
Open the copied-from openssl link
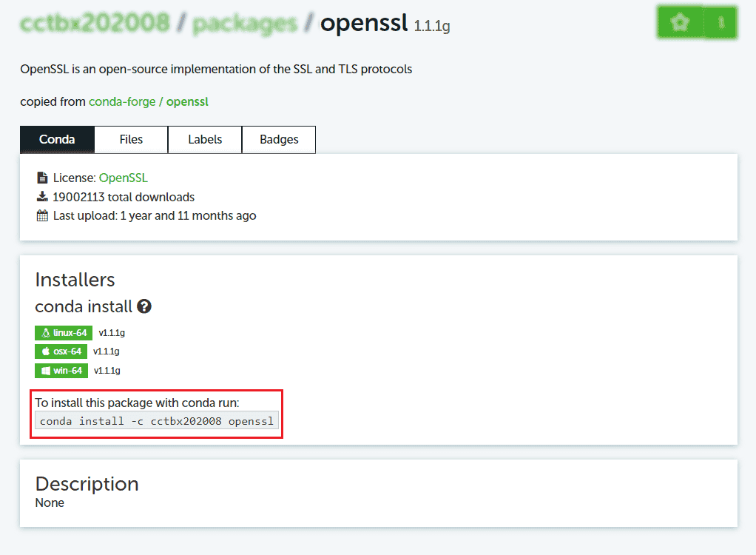coord(187,101)
